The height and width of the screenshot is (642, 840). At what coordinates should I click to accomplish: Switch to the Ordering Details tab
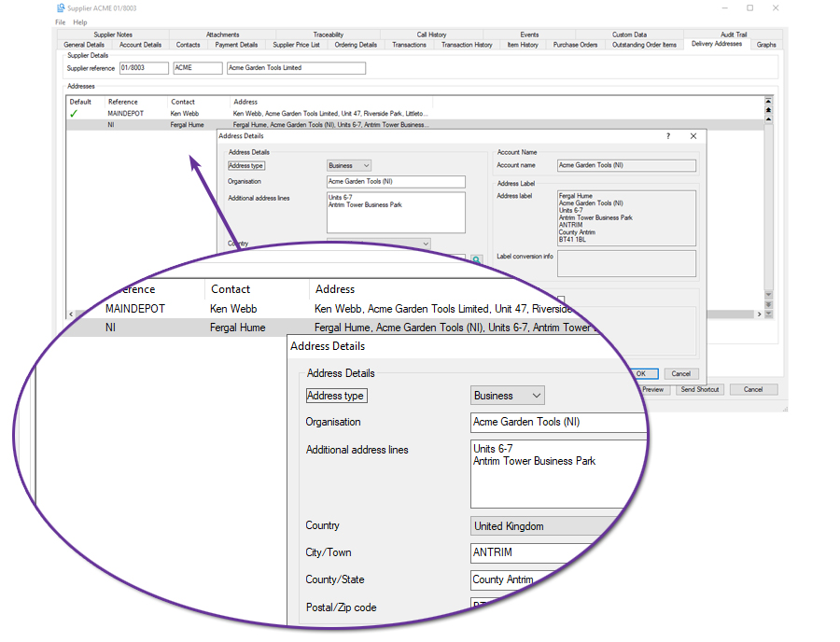pyautogui.click(x=356, y=45)
